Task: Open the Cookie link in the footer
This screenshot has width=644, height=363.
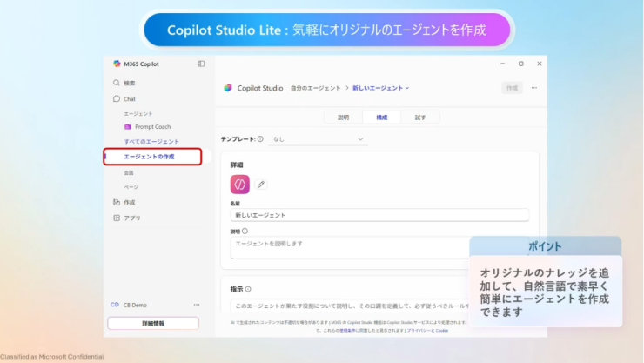Action: pos(442,330)
